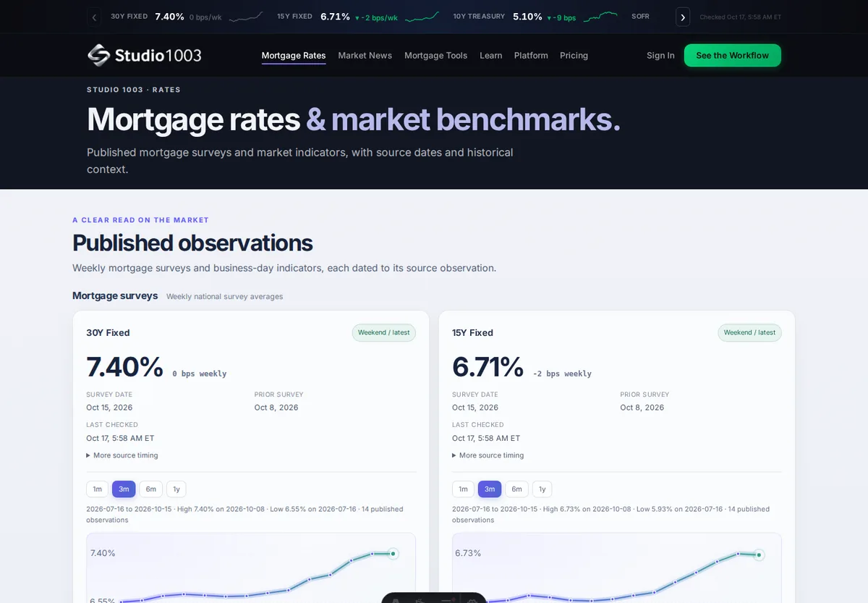The image size is (868, 603).
Task: Click Prior Survey Oct 8, 2026 in 30Y card
Action: click(x=279, y=401)
